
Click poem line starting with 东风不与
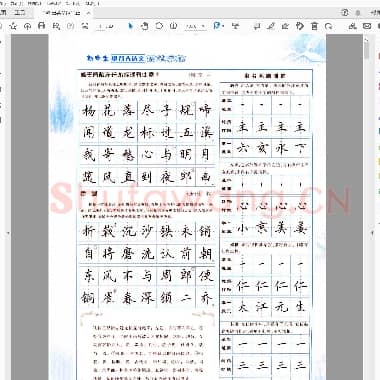click(x=147, y=276)
